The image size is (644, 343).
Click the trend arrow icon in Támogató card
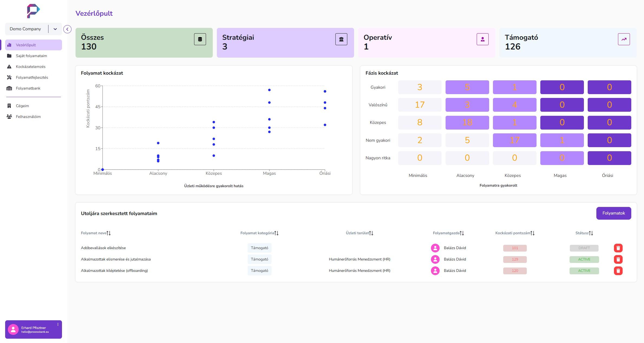[x=624, y=39]
